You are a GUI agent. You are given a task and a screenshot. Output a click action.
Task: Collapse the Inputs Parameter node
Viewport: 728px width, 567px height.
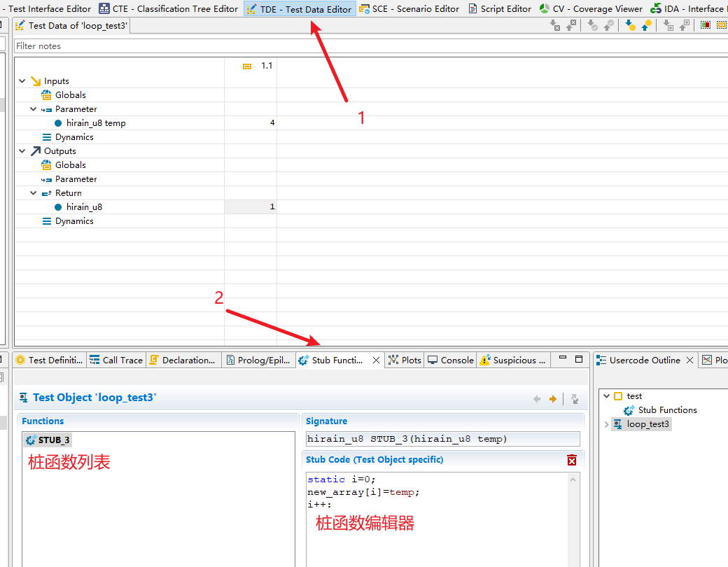[x=34, y=108]
